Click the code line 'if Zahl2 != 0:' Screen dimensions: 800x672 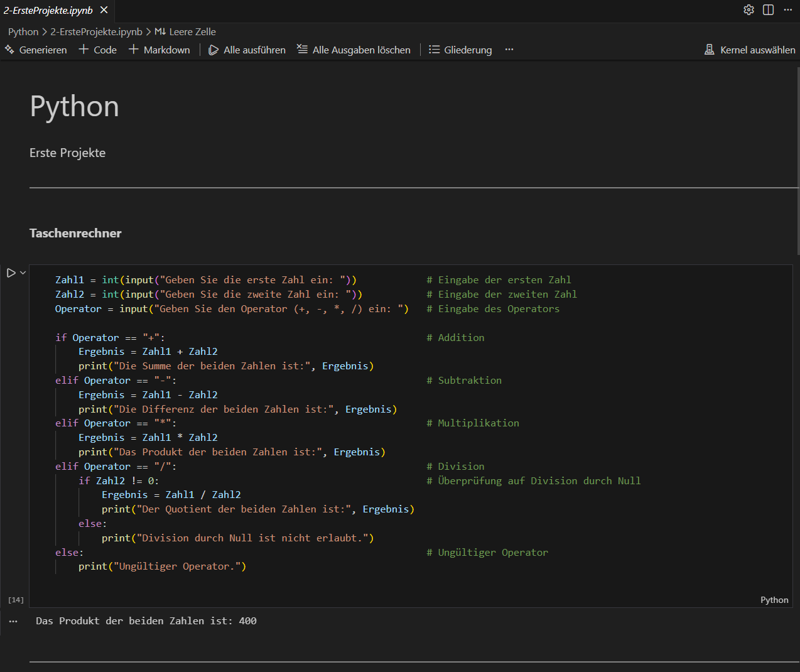(119, 480)
